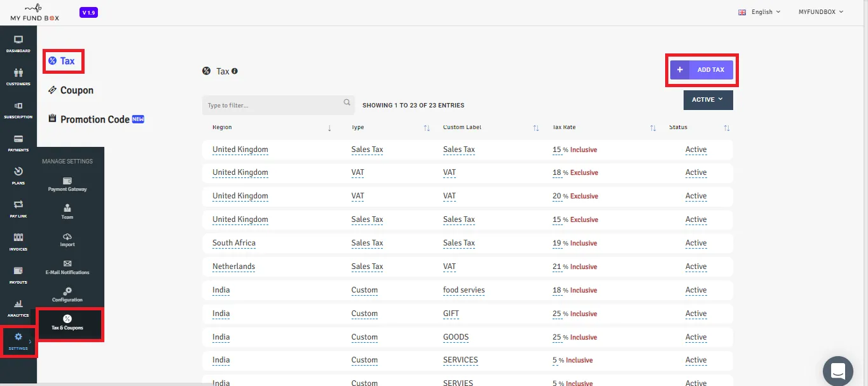The width and height of the screenshot is (868, 386).
Task: Open the MYFUNDBOX account dropdown
Action: tap(821, 12)
